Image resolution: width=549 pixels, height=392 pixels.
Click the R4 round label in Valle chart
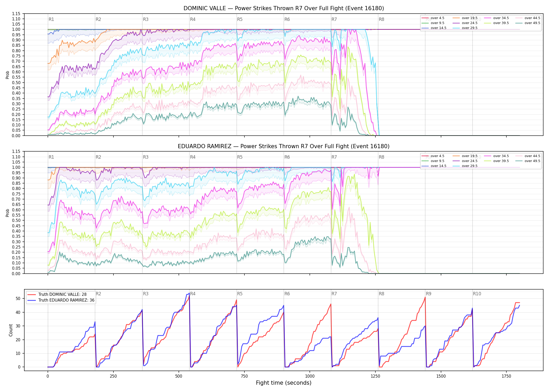[x=193, y=19]
